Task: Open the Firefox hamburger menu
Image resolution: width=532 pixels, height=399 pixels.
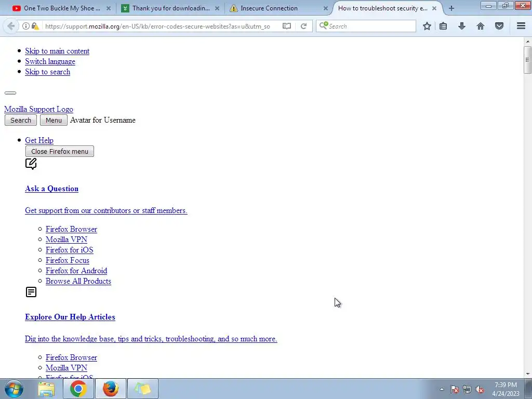Action: [521, 26]
